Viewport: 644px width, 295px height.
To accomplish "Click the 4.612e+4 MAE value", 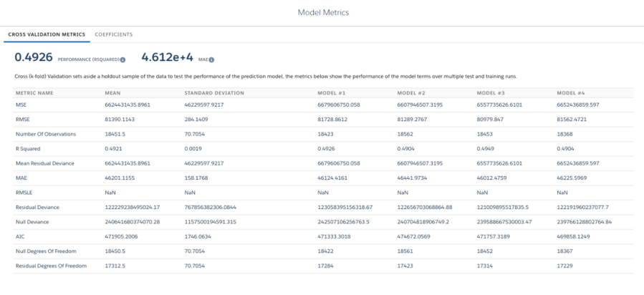I will (x=167, y=58).
